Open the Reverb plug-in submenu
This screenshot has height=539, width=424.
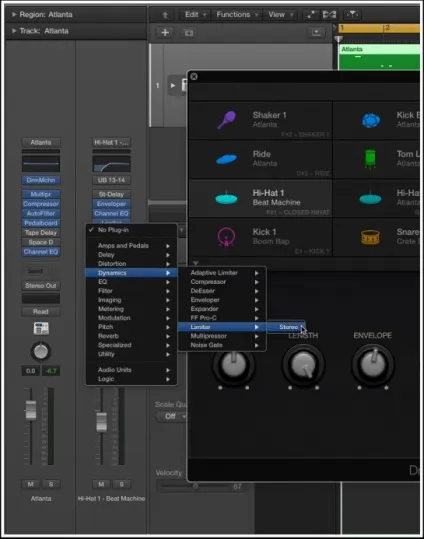131,336
